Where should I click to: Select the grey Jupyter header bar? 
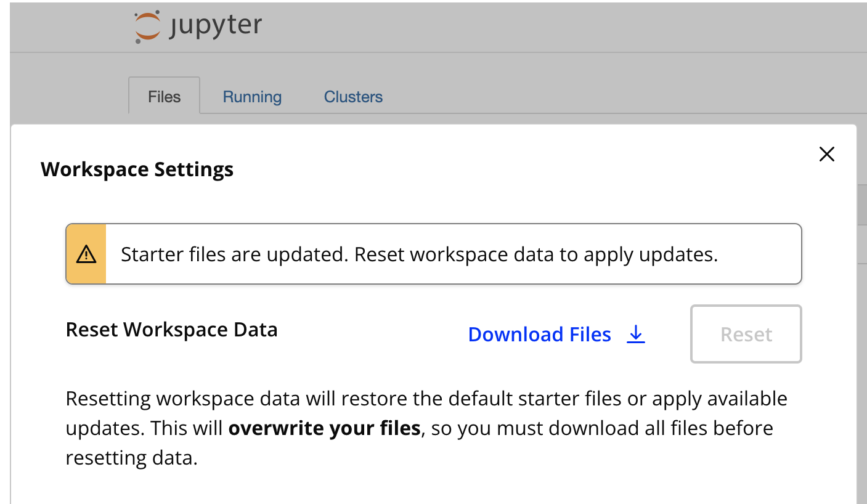493,27
